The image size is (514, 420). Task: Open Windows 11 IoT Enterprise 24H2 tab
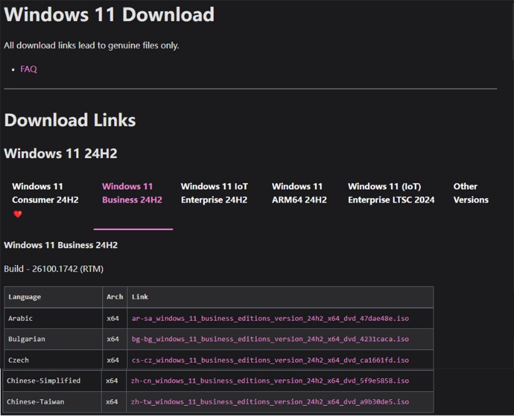point(215,193)
